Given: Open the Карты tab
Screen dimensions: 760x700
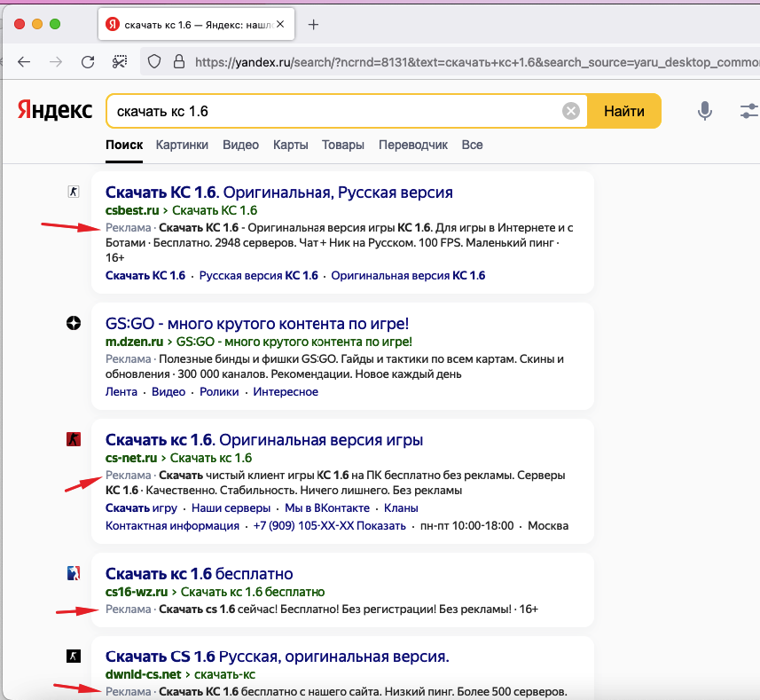Looking at the screenshot, I should point(290,145).
